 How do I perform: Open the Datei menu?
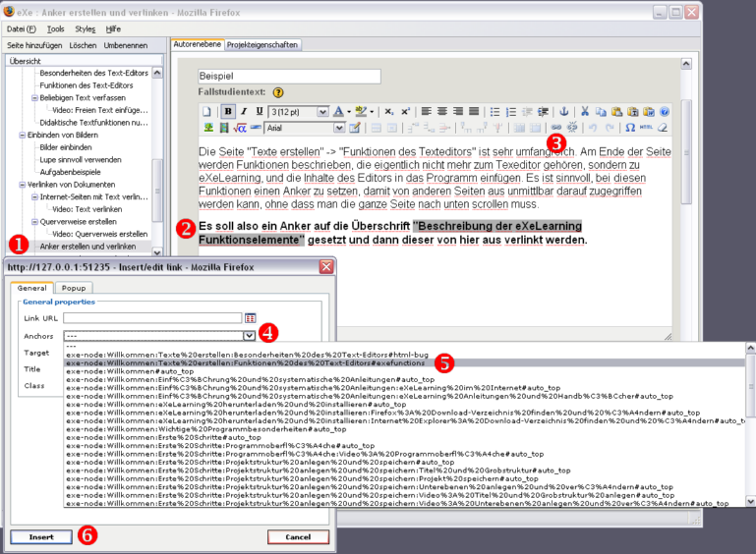pyautogui.click(x=22, y=28)
